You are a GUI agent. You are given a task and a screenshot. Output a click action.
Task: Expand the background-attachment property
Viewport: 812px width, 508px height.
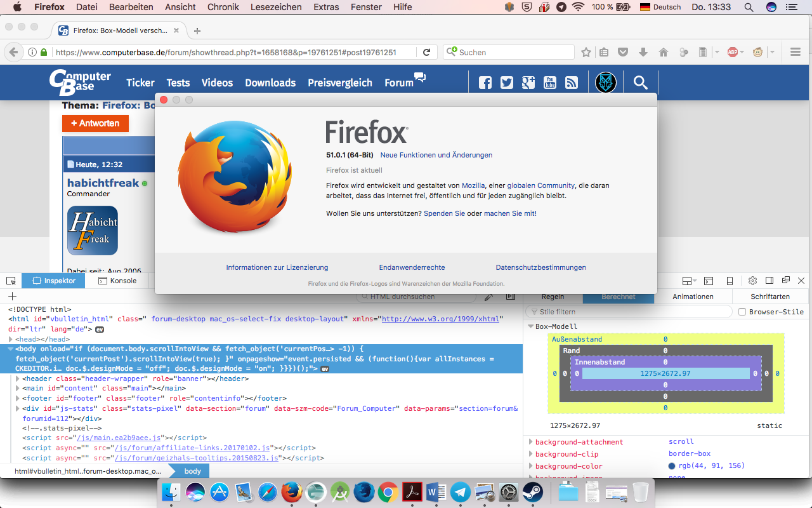click(530, 442)
